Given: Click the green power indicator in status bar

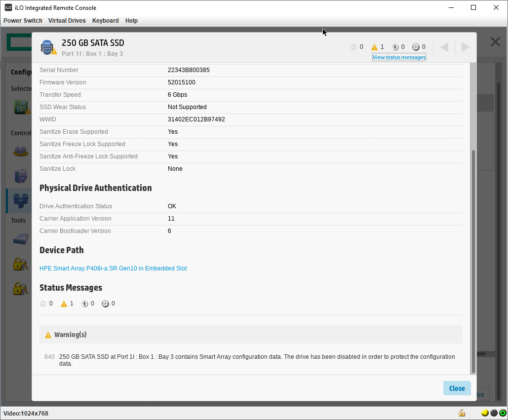Looking at the screenshot, I should [x=503, y=413].
